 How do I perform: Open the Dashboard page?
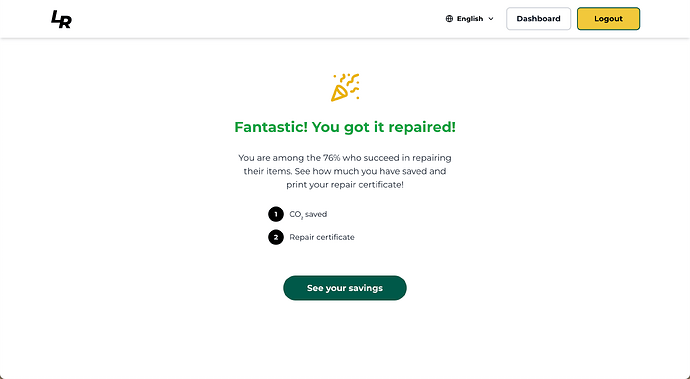click(x=538, y=18)
